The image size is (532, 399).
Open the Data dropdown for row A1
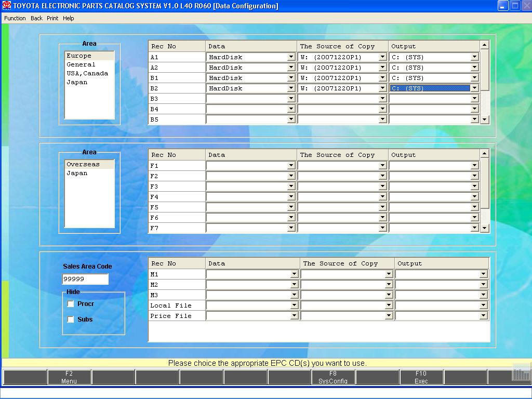click(x=291, y=57)
